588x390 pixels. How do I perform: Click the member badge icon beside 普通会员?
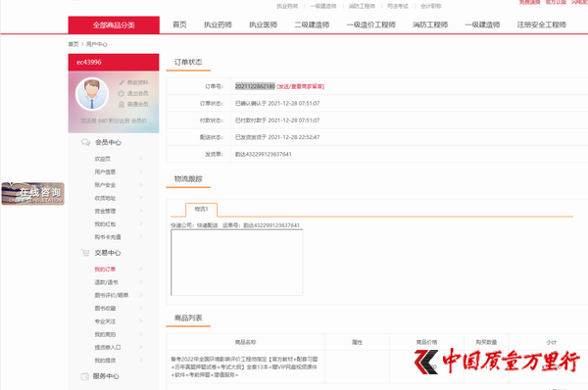tap(122, 104)
